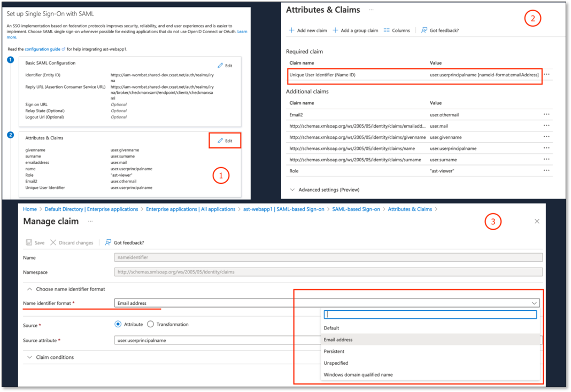
Task: Expand Claim conditions
Action: pos(50,357)
